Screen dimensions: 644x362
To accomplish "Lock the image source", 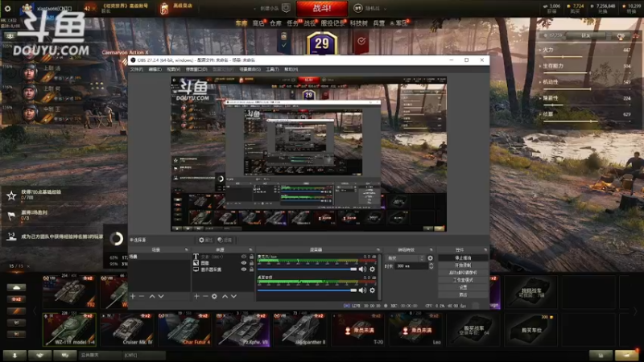I will pyautogui.click(x=251, y=263).
